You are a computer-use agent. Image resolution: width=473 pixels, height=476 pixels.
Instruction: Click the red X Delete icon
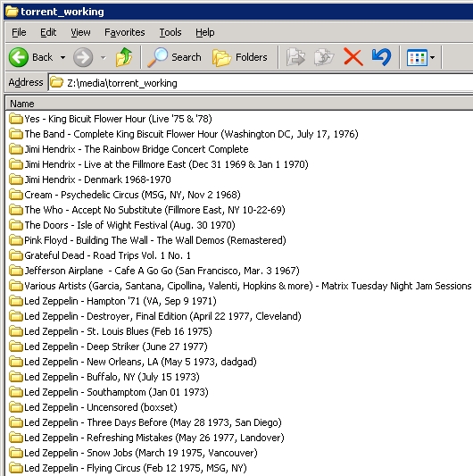click(x=353, y=57)
